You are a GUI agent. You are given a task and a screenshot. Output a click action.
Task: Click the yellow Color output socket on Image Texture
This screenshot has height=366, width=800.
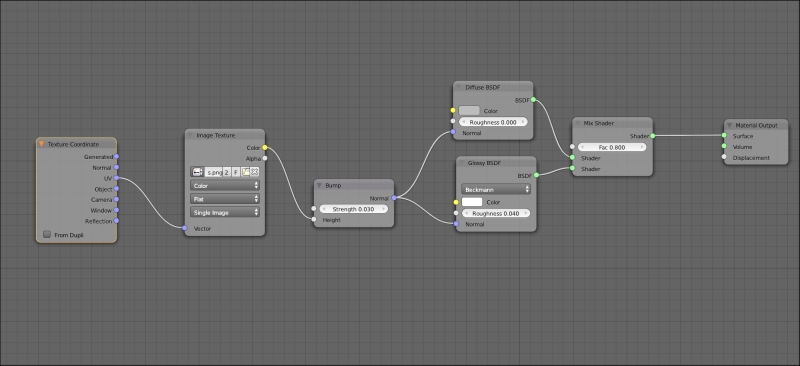pyautogui.click(x=265, y=148)
